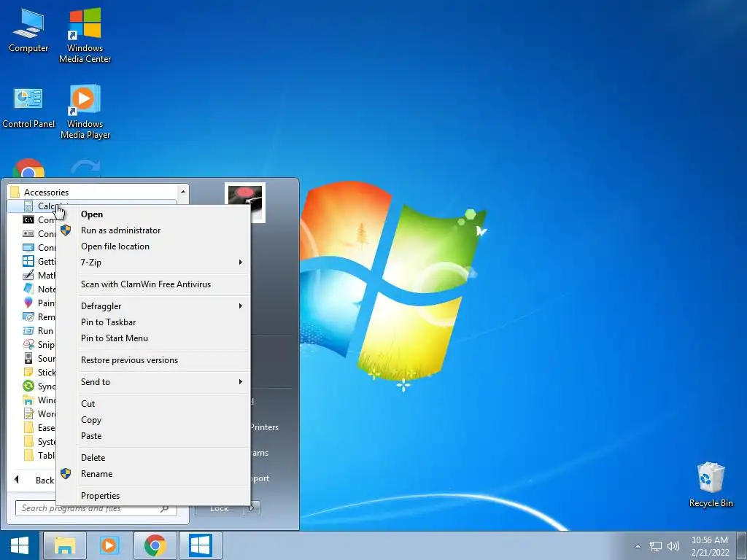Click the Math Input Panel icon
Screen dimensions: 747x560
pos(28,275)
